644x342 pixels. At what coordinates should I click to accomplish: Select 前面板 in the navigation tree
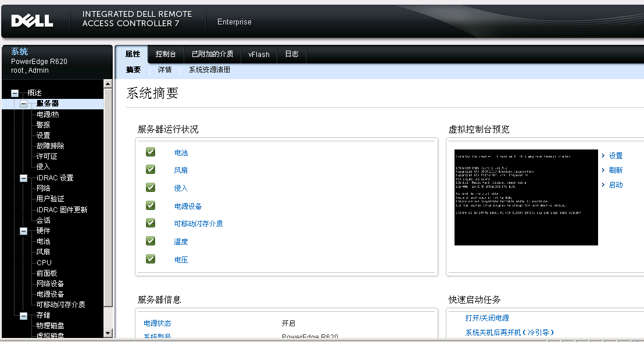click(46, 273)
